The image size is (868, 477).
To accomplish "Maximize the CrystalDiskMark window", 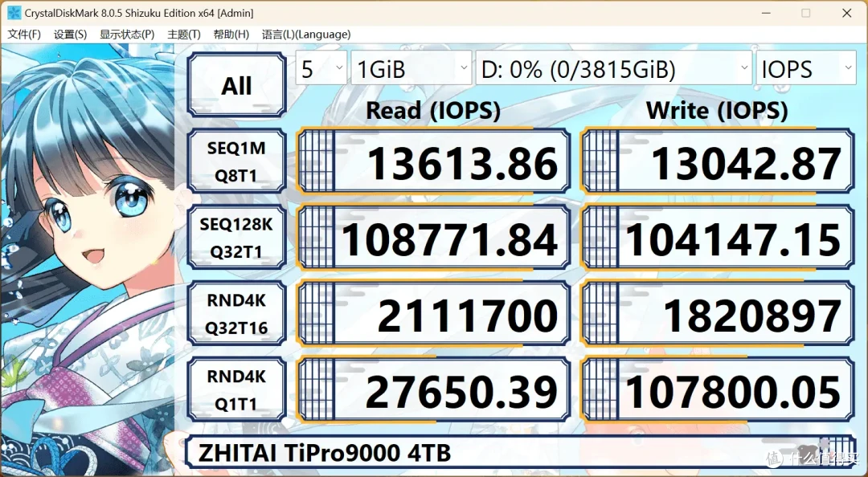I will point(806,13).
